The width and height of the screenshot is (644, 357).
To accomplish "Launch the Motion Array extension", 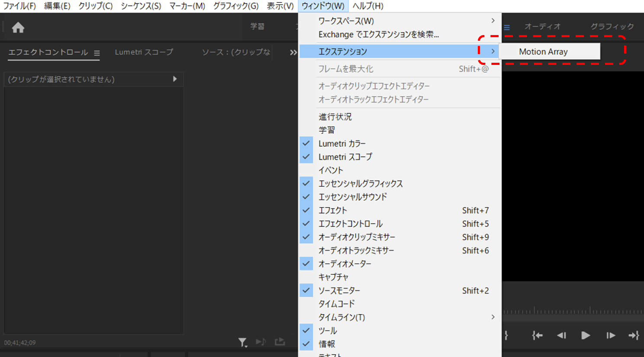I will [x=543, y=51].
